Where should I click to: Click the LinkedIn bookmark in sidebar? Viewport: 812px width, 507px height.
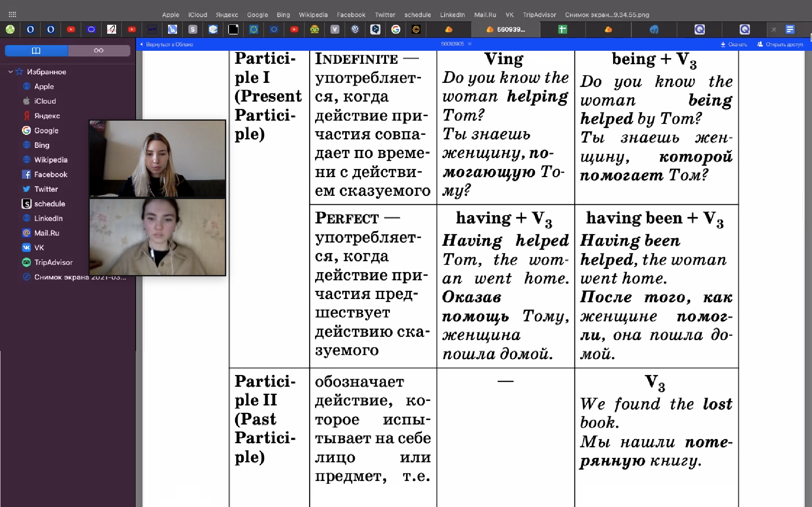click(x=48, y=218)
